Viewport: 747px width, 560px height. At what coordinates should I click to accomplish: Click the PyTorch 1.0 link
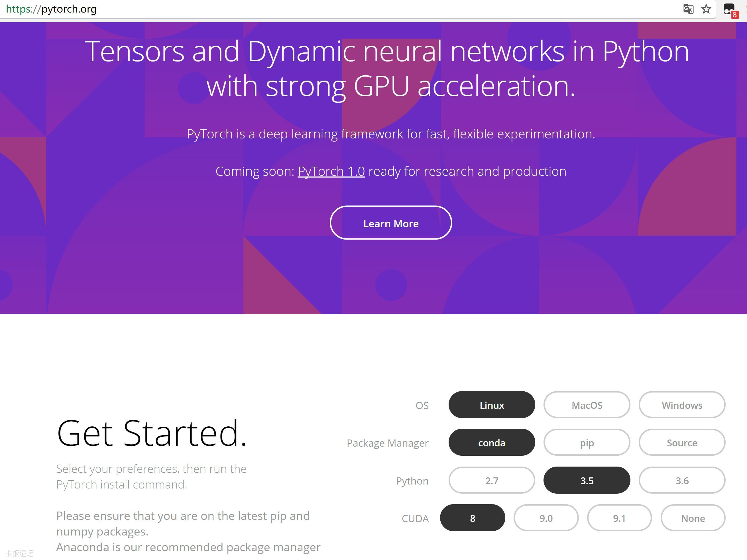click(x=331, y=171)
